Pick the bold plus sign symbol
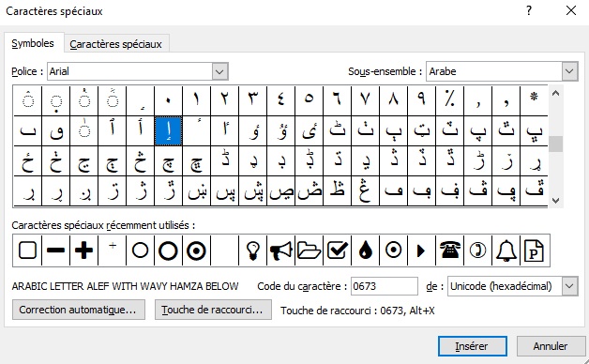This screenshot has width=589, height=364. [x=83, y=250]
